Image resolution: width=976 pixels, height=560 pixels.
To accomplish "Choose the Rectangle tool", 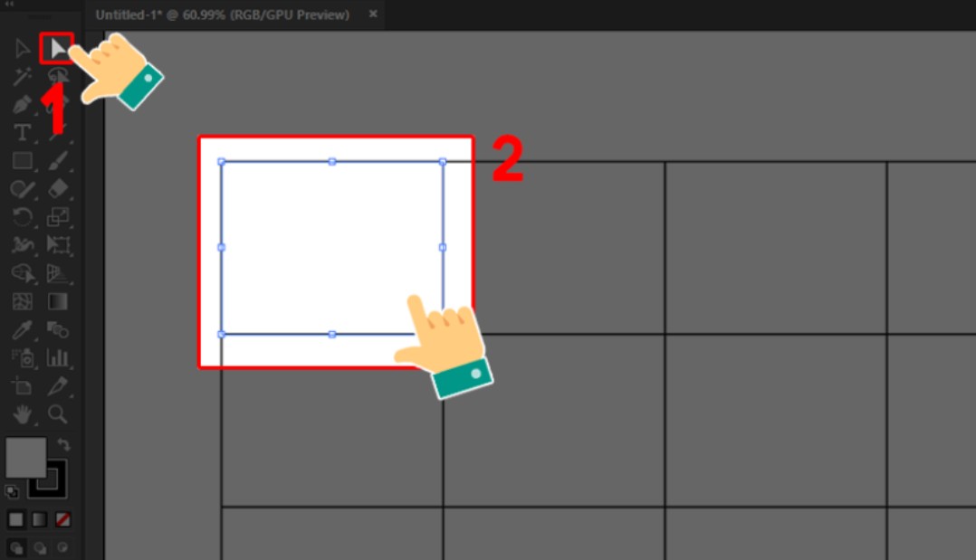I will (x=23, y=161).
